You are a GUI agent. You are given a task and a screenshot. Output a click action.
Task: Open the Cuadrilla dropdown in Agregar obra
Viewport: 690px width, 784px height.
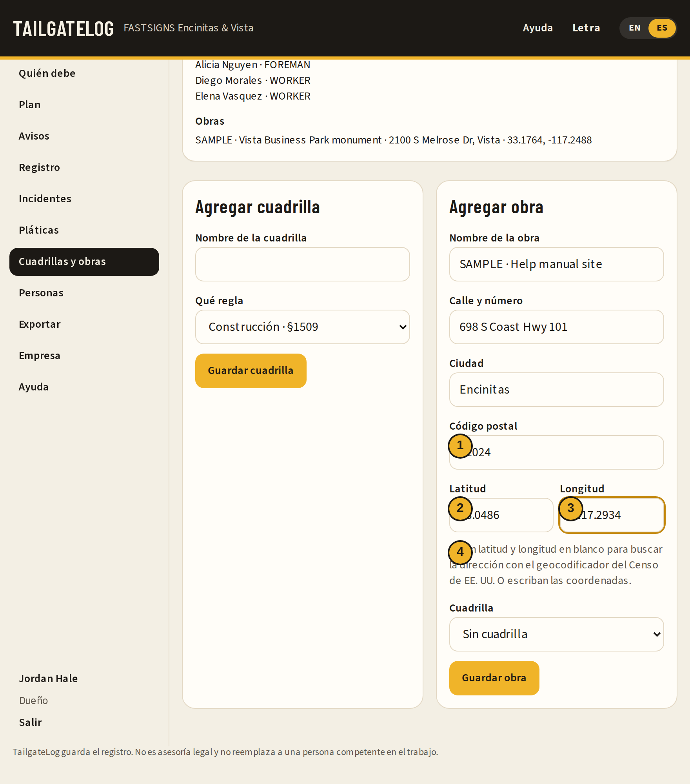557,634
